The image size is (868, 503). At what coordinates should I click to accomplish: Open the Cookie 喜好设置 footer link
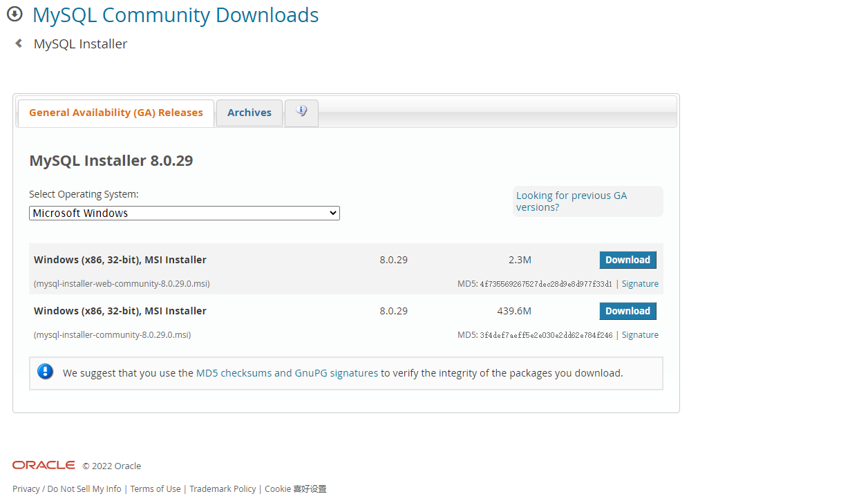(x=295, y=488)
